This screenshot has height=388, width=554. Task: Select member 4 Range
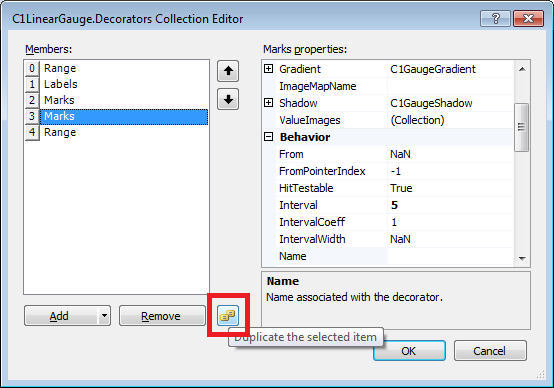124,132
